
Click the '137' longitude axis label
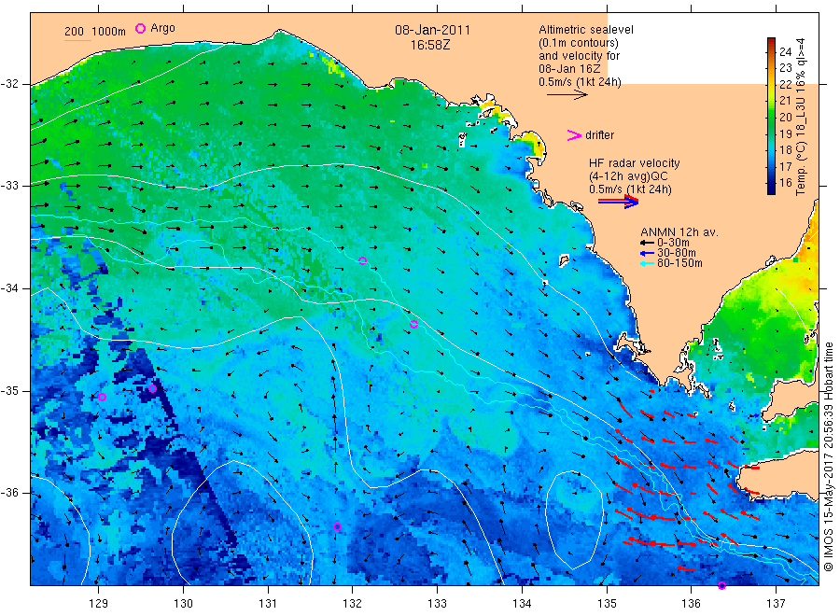point(777,604)
